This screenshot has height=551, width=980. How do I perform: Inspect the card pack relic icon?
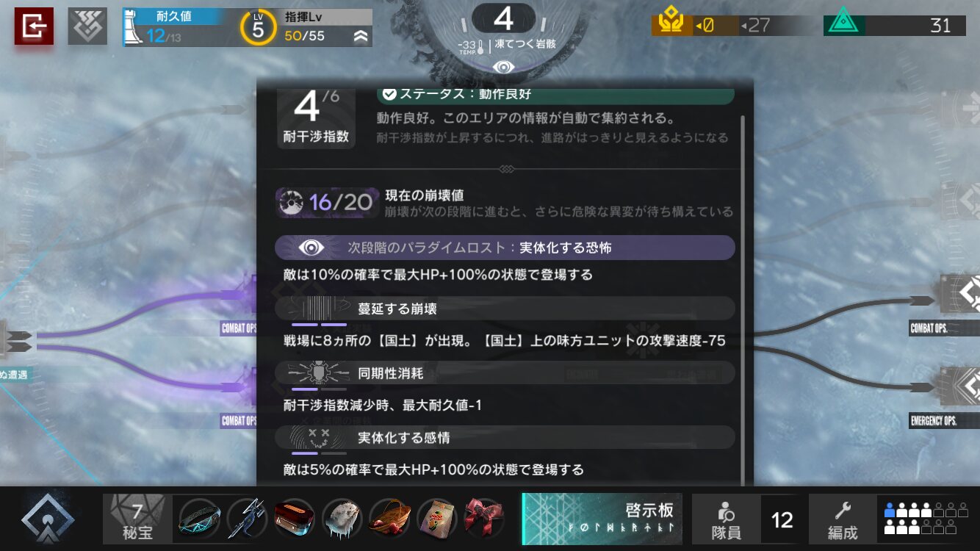pyautogui.click(x=436, y=519)
